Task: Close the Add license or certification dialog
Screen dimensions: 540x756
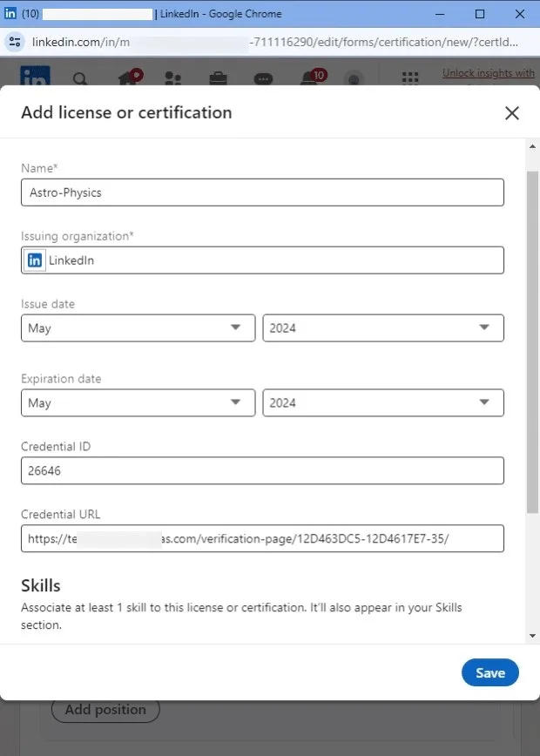Action: click(511, 113)
